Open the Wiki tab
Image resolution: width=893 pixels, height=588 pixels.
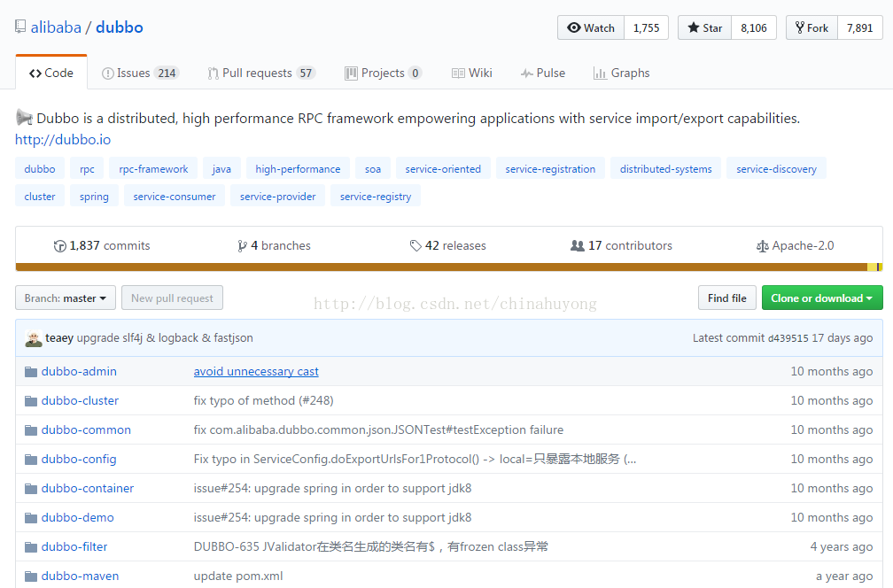471,73
